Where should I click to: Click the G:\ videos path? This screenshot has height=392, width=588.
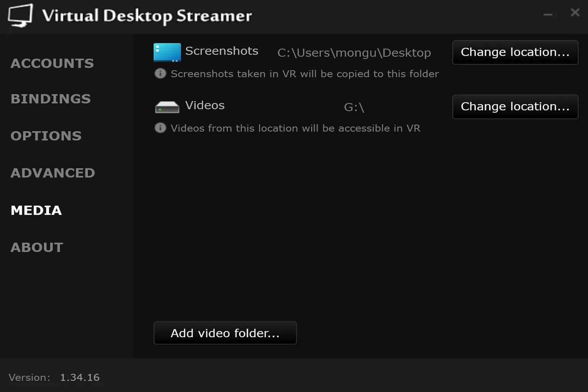click(x=354, y=107)
